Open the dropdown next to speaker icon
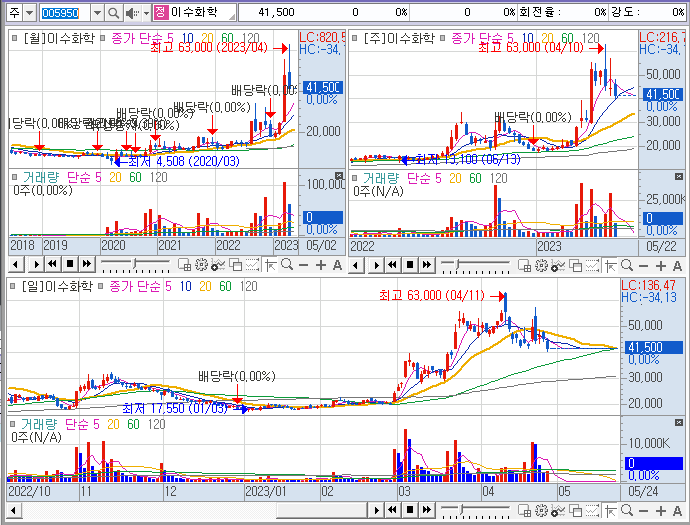 147,13
